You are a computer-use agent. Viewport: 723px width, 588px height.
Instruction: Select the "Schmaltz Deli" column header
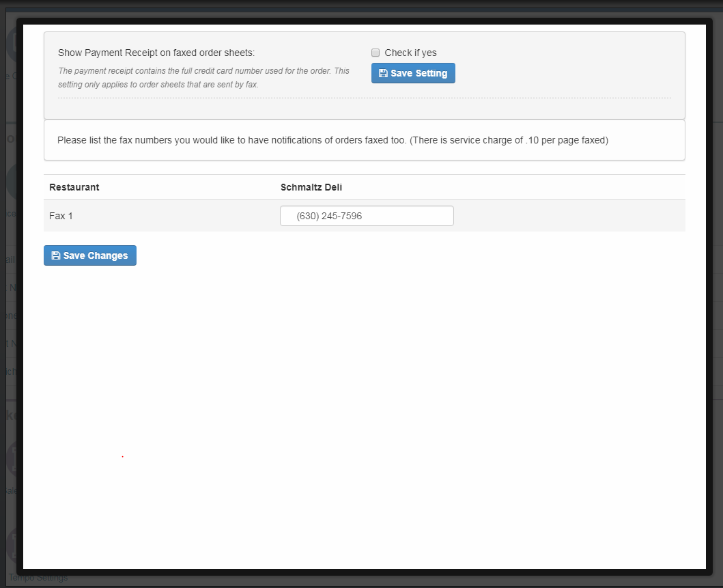click(311, 186)
